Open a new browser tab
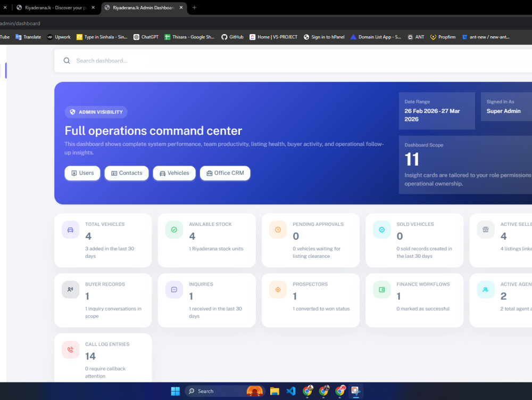Image resolution: width=532 pixels, height=400 pixels. [x=194, y=7]
